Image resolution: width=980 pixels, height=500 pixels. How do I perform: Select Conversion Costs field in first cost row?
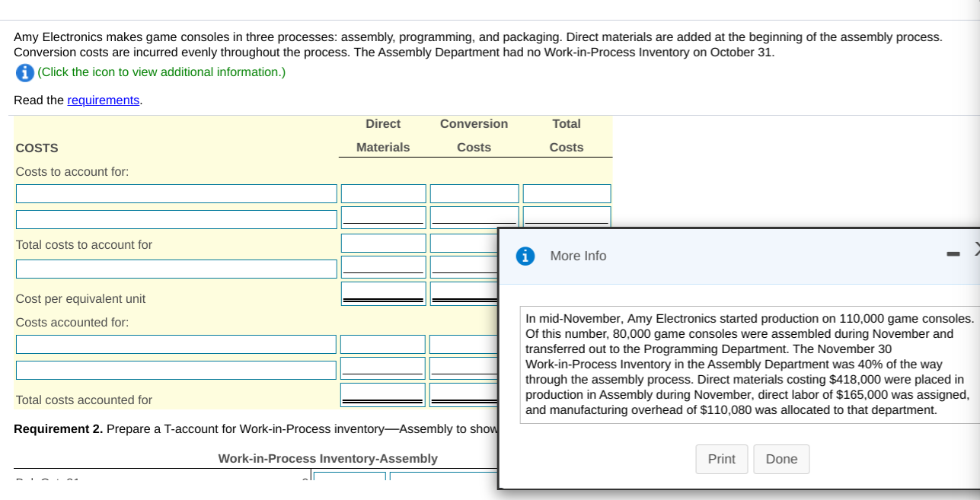coord(474,193)
